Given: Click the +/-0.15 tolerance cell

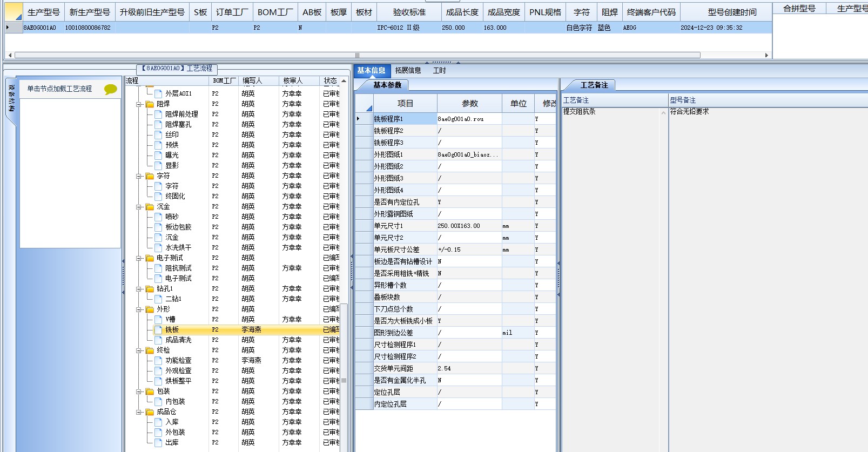Looking at the screenshot, I should 469,249.
